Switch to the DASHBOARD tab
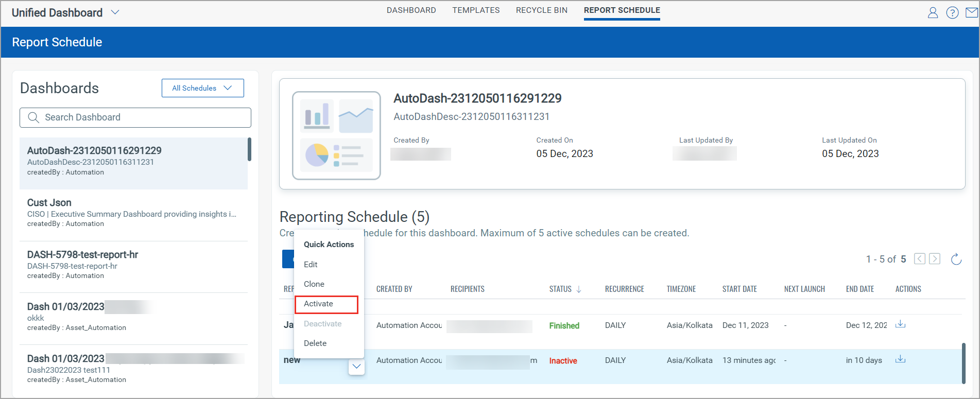The height and width of the screenshot is (399, 980). [x=411, y=10]
